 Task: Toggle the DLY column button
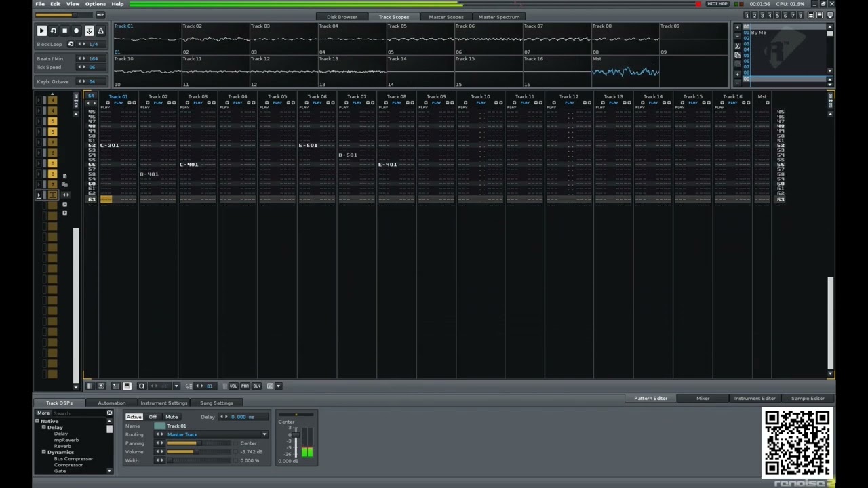(256, 386)
